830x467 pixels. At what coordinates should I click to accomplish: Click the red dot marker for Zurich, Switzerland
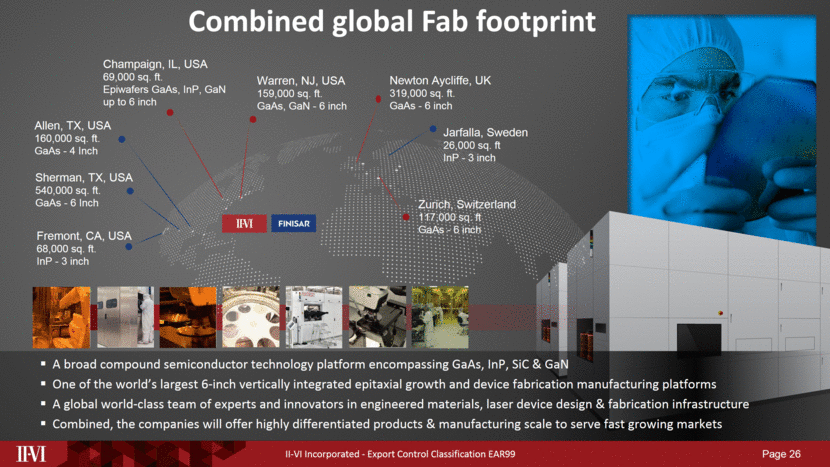[405, 216]
